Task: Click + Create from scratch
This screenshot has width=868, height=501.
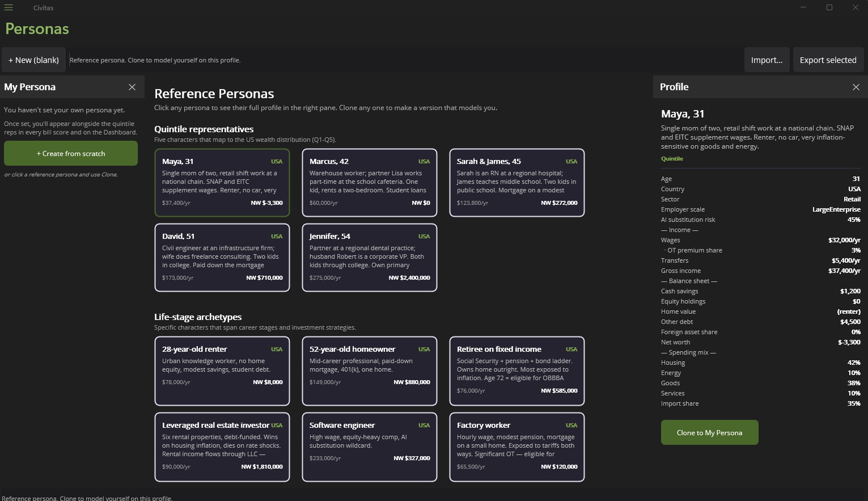Action: (x=71, y=153)
